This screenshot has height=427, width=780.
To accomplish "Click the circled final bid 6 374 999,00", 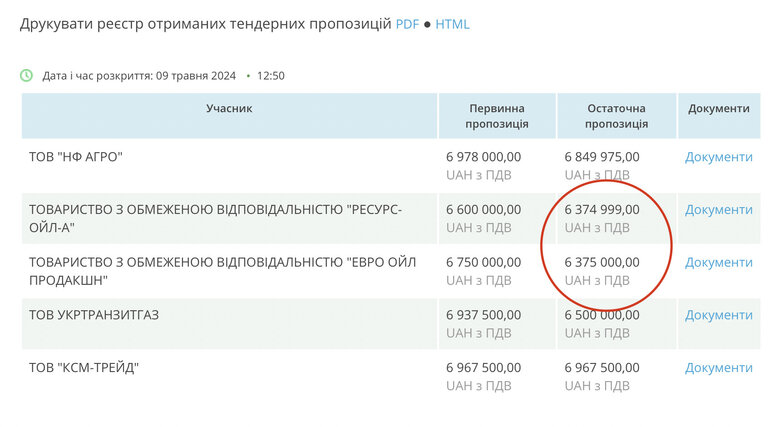I will pos(602,210).
